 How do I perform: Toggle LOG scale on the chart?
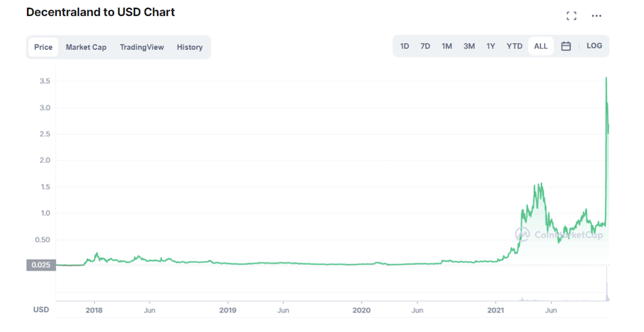[x=594, y=46]
